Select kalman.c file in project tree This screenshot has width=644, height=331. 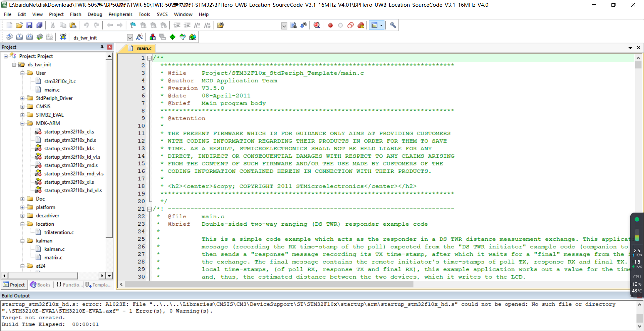[54, 249]
